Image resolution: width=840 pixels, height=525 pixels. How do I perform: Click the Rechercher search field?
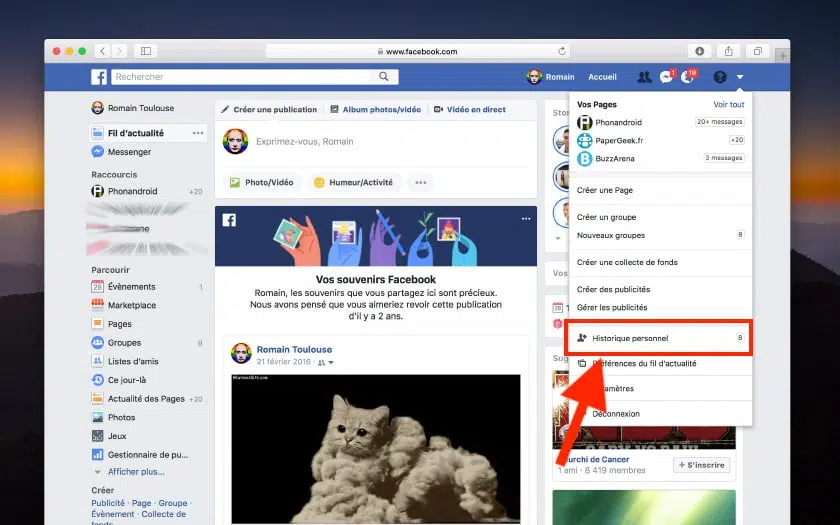[x=240, y=77]
